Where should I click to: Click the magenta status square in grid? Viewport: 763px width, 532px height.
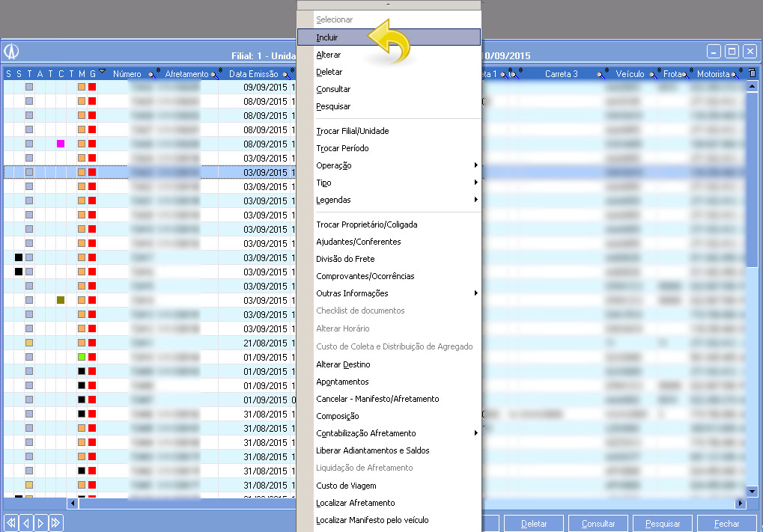[x=61, y=144]
